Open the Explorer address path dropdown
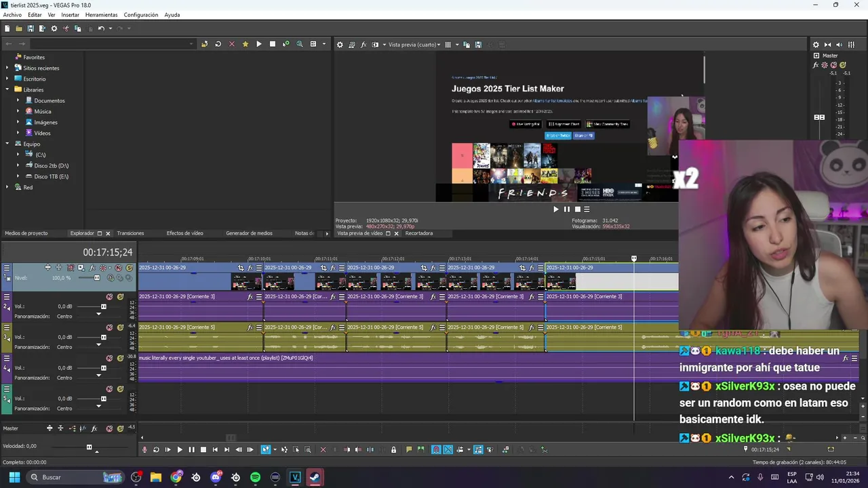Image resolution: width=868 pixels, height=488 pixels. (x=191, y=44)
